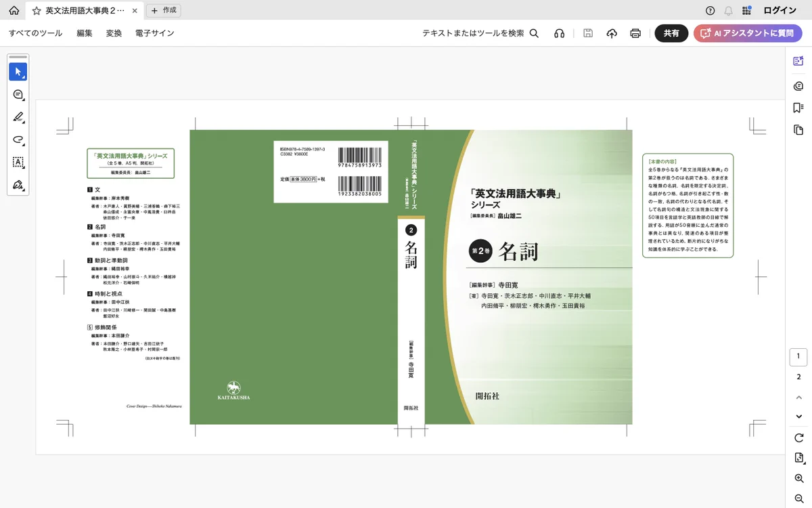Select the fill and sign pen tool
Image resolution: width=812 pixels, height=508 pixels.
(18, 185)
